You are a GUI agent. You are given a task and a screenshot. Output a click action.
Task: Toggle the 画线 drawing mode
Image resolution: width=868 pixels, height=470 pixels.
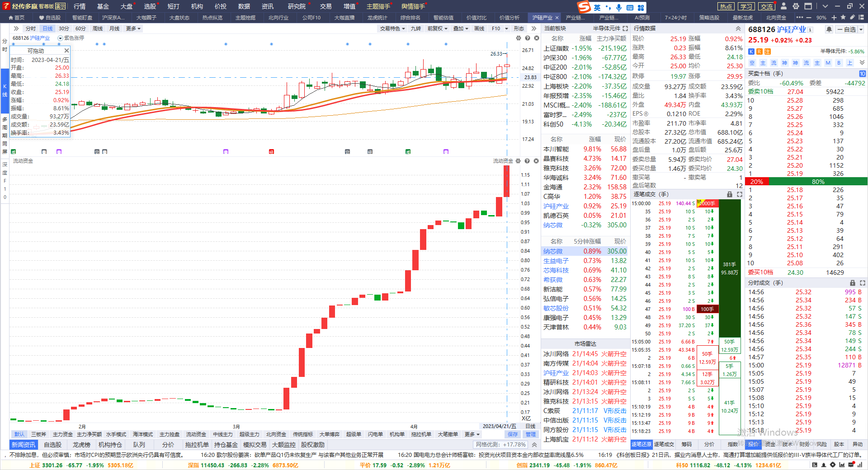[x=479, y=28]
